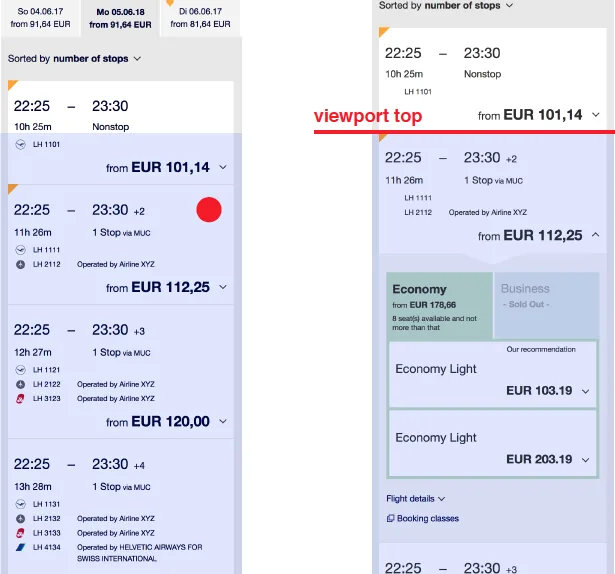
Task: Collapse the expanded EUR 112,25 fare panel
Action: 596,235
